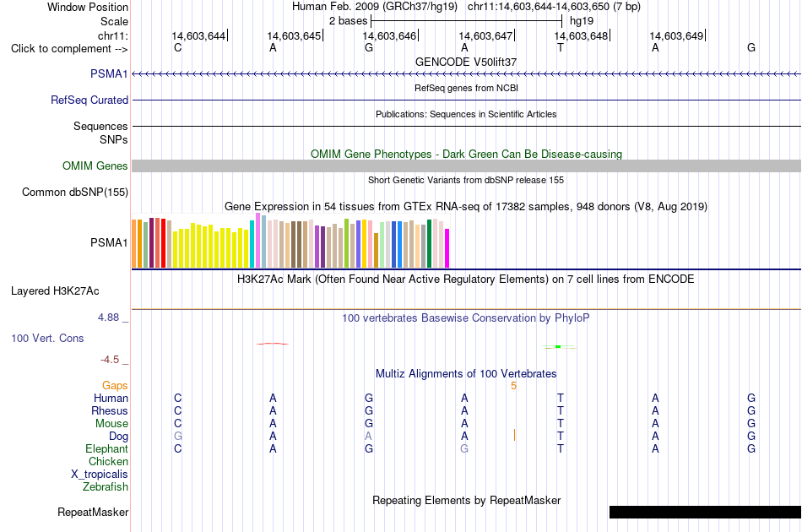Image resolution: width=802 pixels, height=532 pixels.
Task: Open the RefSeq Curated track label
Action: pyautogui.click(x=89, y=100)
